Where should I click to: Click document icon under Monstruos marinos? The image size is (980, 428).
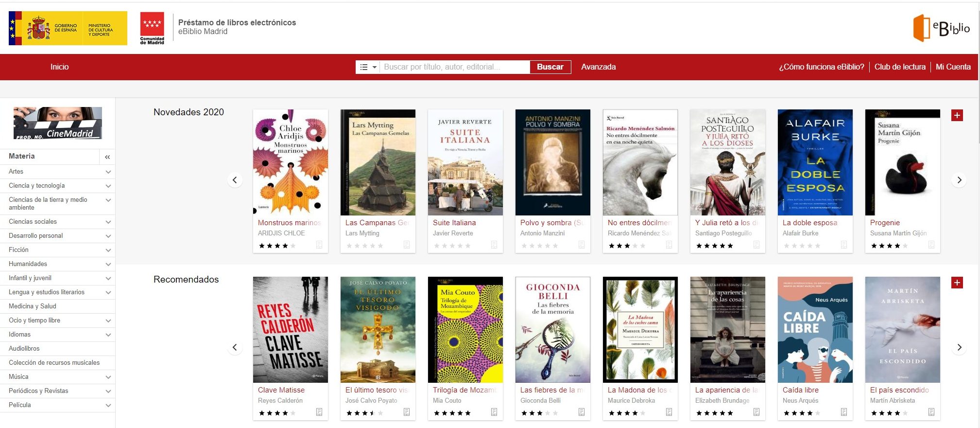[x=319, y=245]
